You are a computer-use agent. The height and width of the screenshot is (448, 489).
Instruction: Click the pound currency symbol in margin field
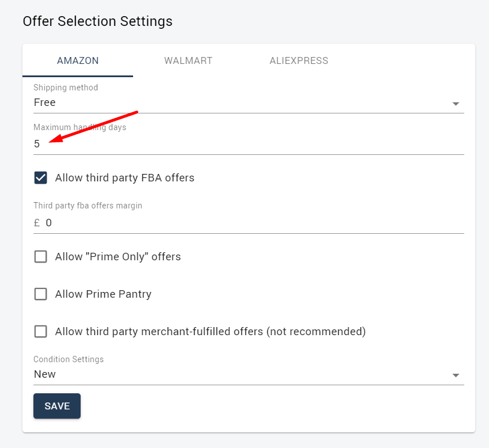click(x=37, y=223)
